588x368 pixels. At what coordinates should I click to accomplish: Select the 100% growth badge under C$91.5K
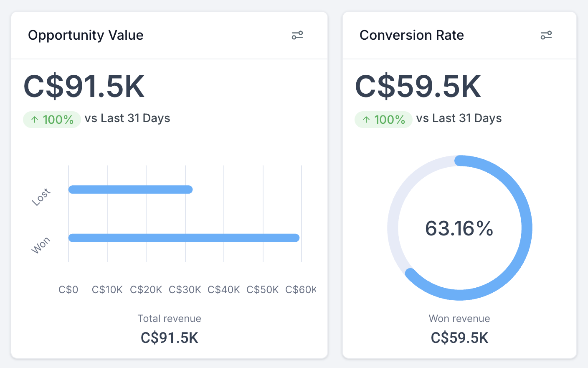(52, 119)
